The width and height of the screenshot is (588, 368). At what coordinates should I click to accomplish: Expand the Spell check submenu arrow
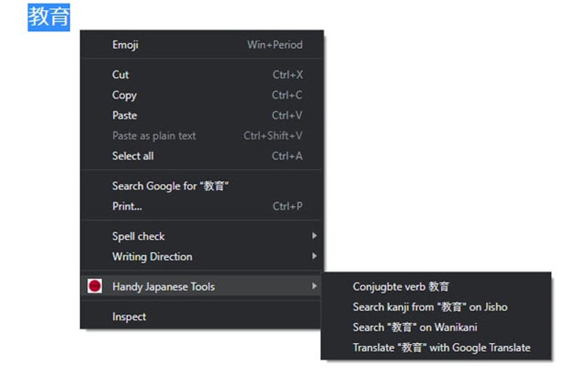pyautogui.click(x=314, y=236)
